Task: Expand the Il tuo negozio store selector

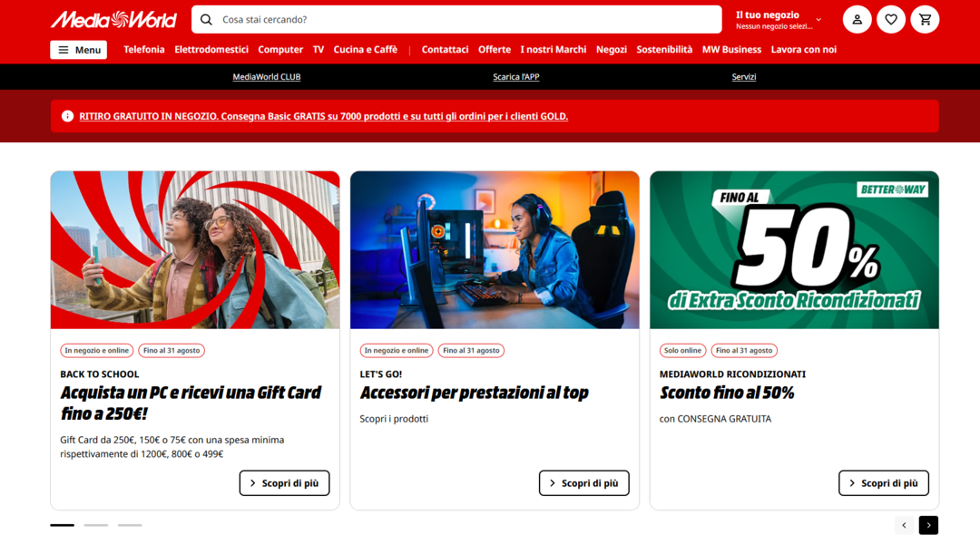Action: 779,19
